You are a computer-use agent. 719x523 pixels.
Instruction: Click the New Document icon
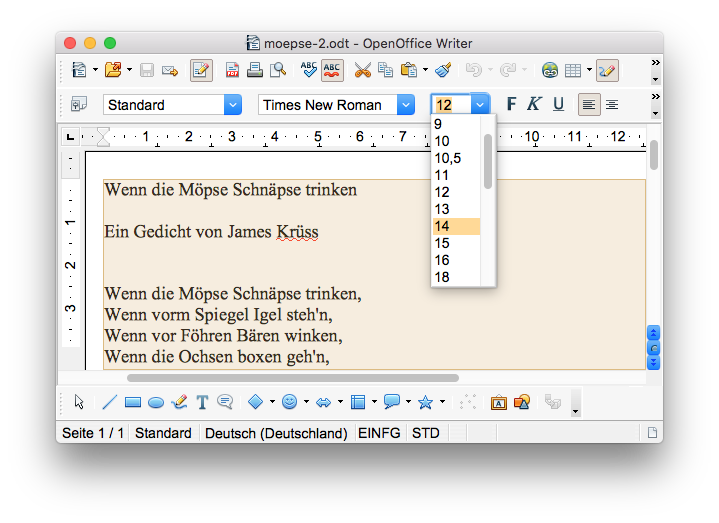click(79, 70)
